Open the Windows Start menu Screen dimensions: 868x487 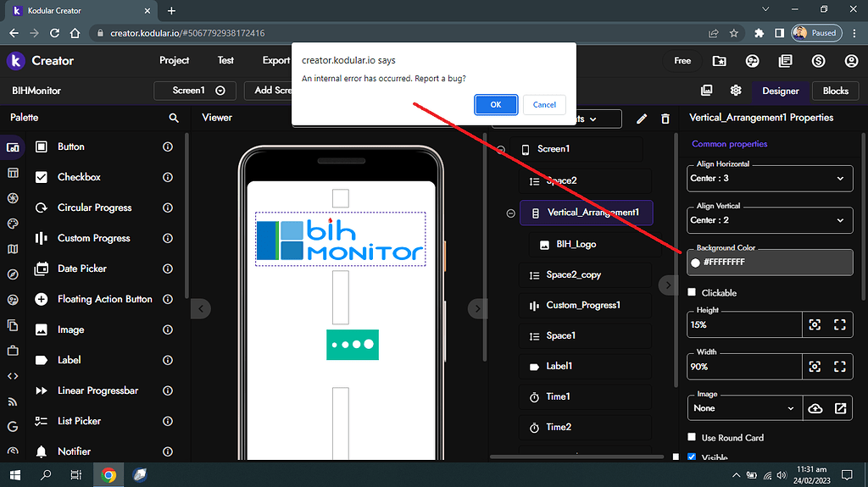tap(15, 475)
